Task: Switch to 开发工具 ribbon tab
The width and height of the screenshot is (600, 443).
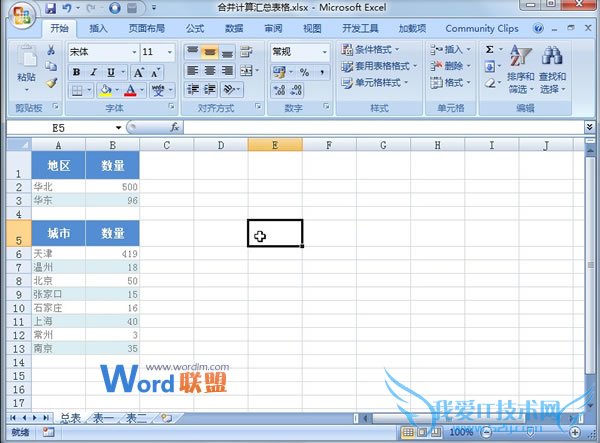Action: coord(360,28)
